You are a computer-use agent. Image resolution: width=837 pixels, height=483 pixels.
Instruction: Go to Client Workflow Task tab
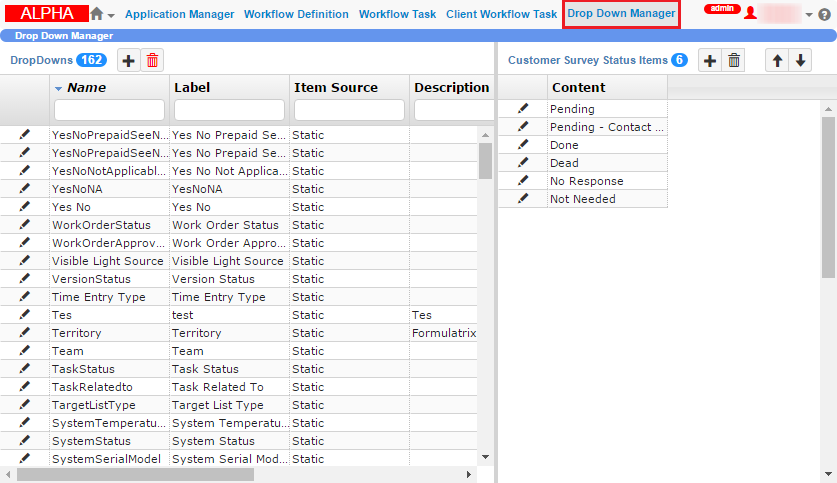[501, 14]
